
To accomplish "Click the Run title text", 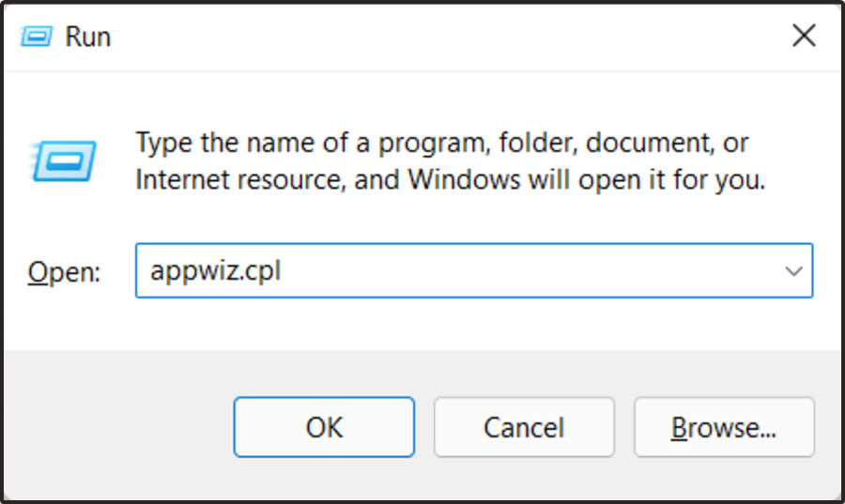I will (87, 37).
